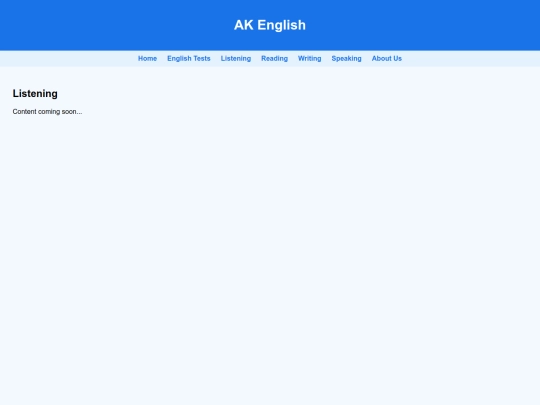540x405 pixels.
Task: Click the AK English site title
Action: pyautogui.click(x=270, y=25)
